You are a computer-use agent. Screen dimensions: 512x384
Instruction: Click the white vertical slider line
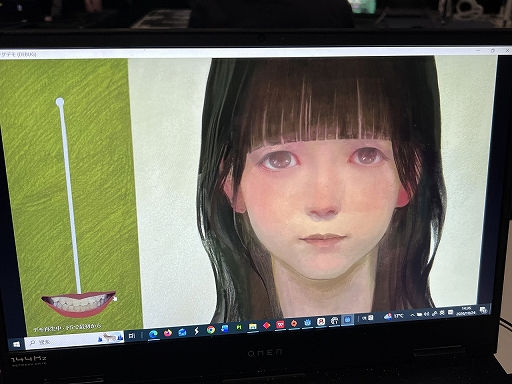click(x=70, y=199)
